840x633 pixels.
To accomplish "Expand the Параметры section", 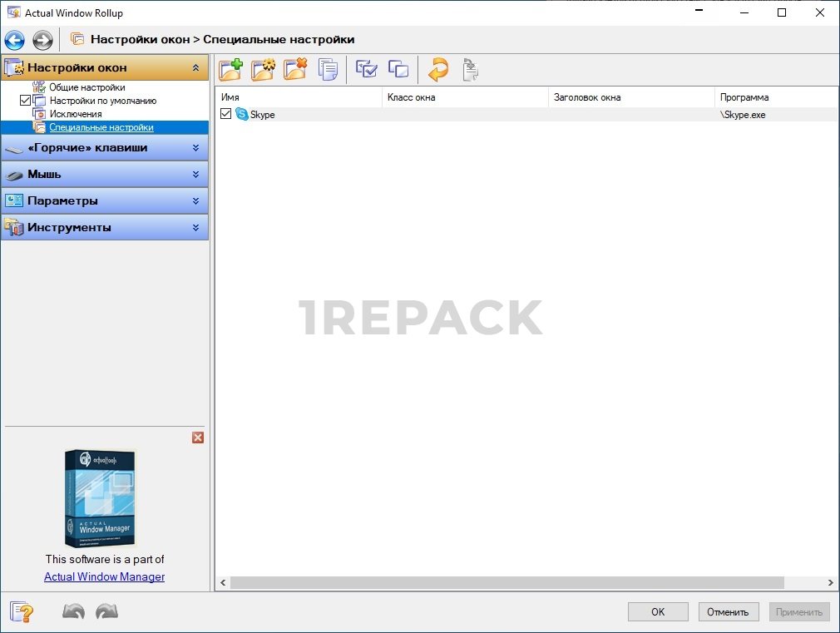I will [x=104, y=201].
